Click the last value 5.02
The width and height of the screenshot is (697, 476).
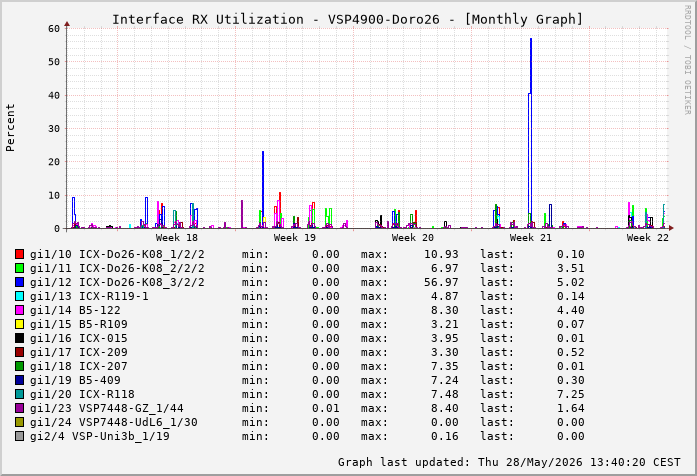tap(571, 282)
